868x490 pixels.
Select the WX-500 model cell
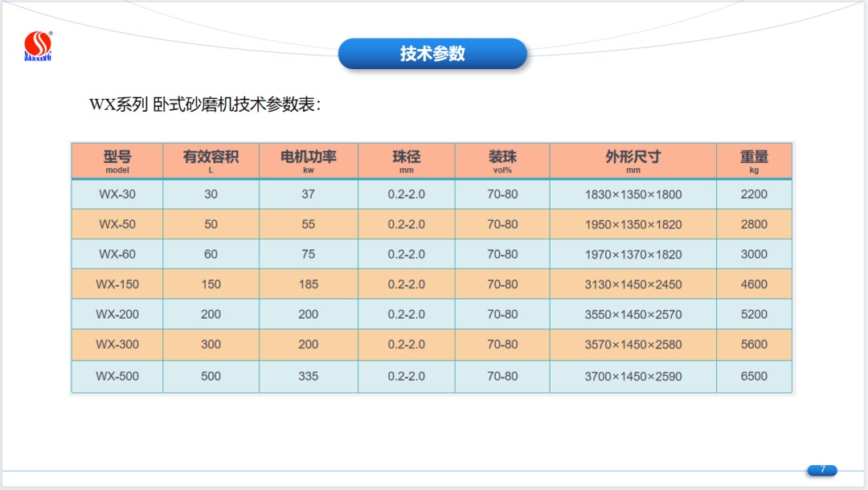tap(117, 376)
